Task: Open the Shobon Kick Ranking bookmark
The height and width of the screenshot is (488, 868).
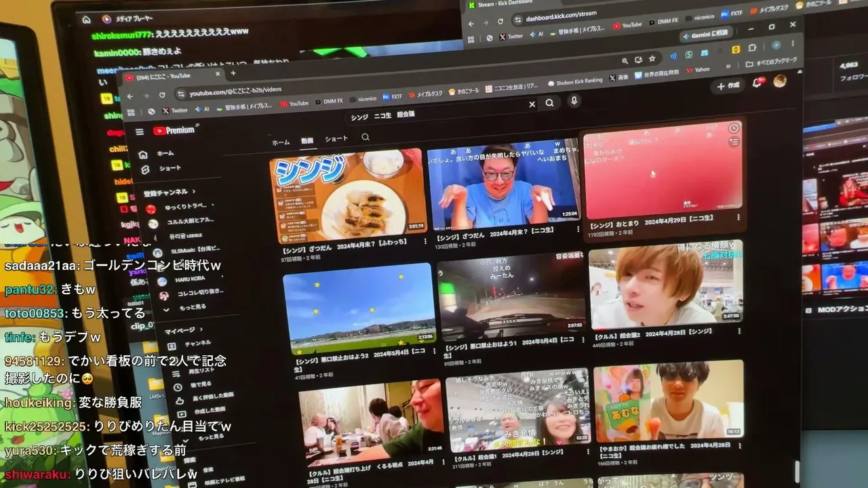Action: click(575, 81)
